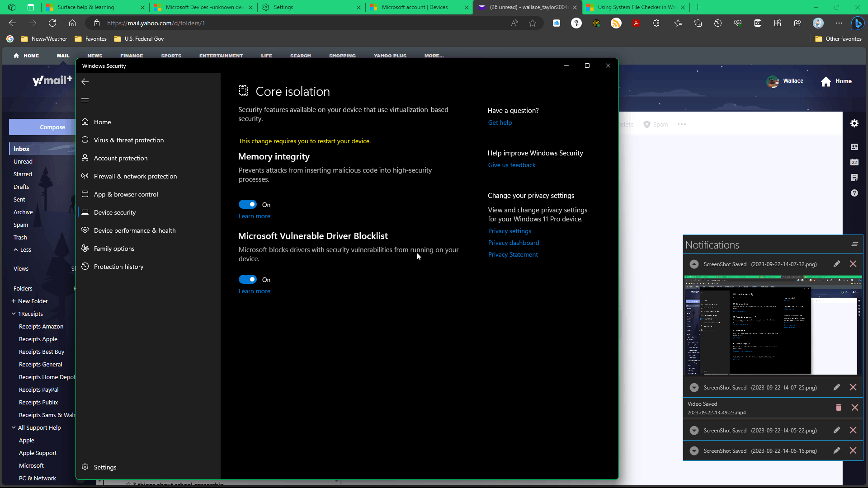868x488 pixels.
Task: Click the Get help link
Action: [x=500, y=122]
